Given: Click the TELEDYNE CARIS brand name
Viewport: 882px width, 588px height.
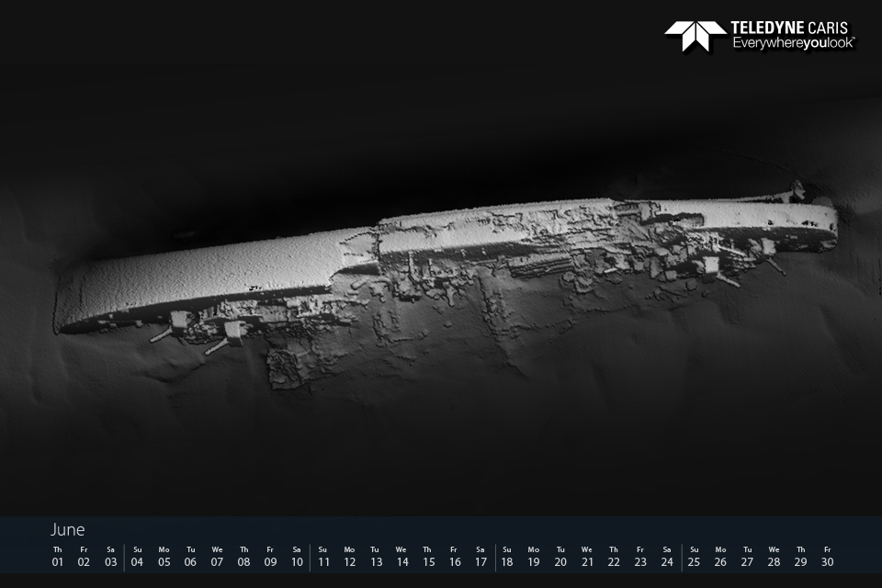Looking at the screenshot, I should (789, 28).
